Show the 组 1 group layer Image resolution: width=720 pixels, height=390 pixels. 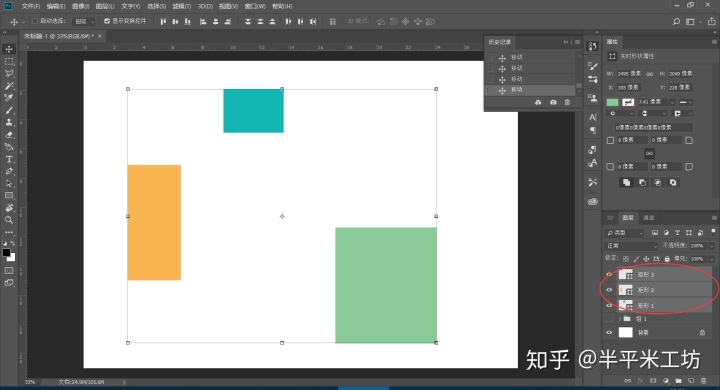609,319
